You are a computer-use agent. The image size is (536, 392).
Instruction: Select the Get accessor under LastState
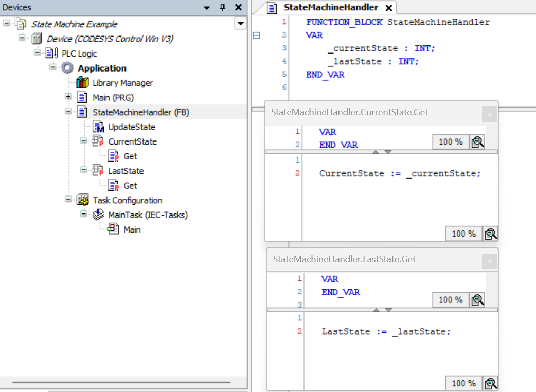coord(130,186)
